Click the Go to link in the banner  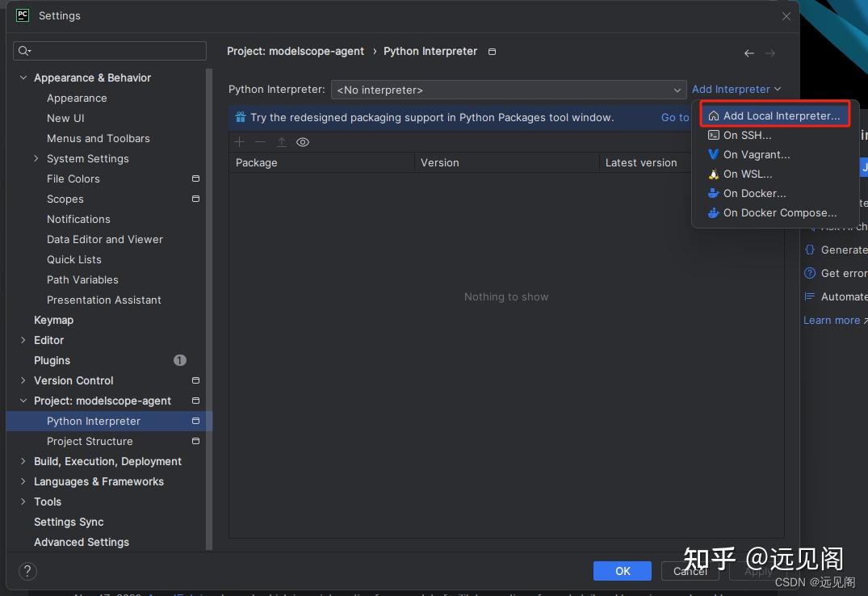(x=675, y=117)
